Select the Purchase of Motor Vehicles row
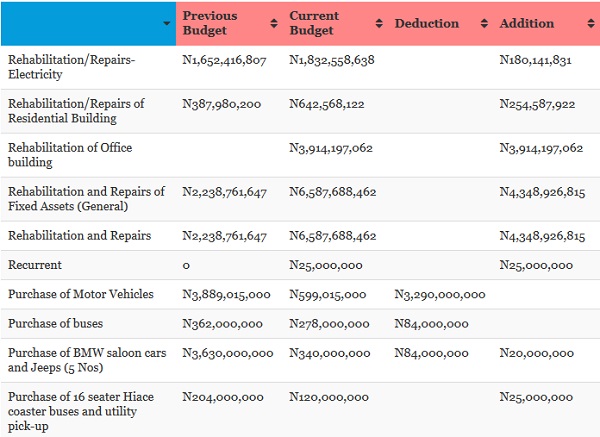This screenshot has width=600, height=437. 81,294
